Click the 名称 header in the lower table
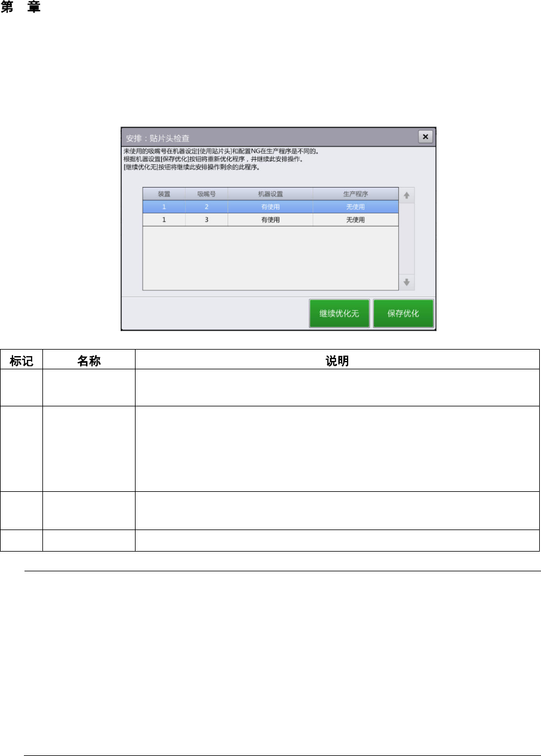 coord(89,361)
